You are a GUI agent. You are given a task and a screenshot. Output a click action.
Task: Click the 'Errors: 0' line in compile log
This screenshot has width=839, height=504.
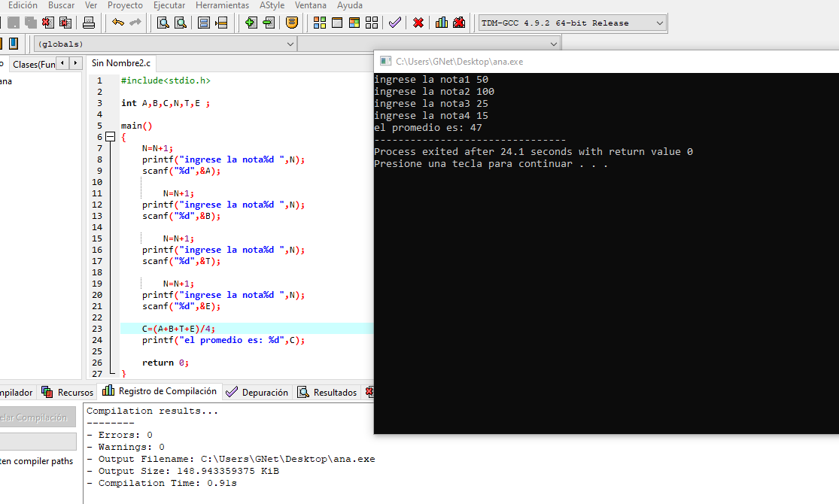[x=120, y=435]
